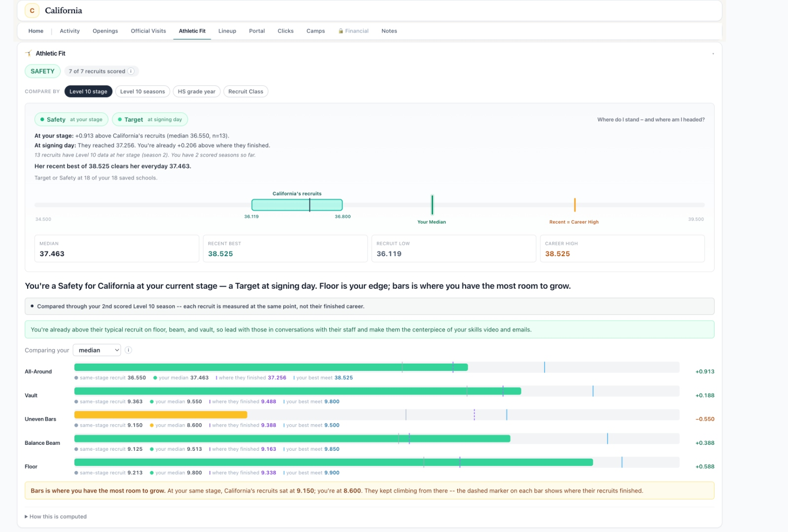View the Clicks tab
Viewport: 788px width, 532px height.
(285, 31)
